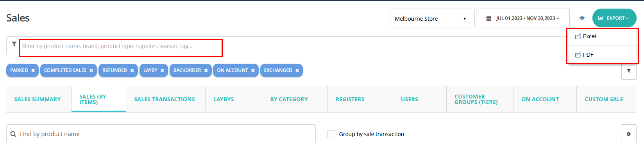Remove the REFUNDED filter tag
The width and height of the screenshot is (644, 147).
[x=132, y=70]
